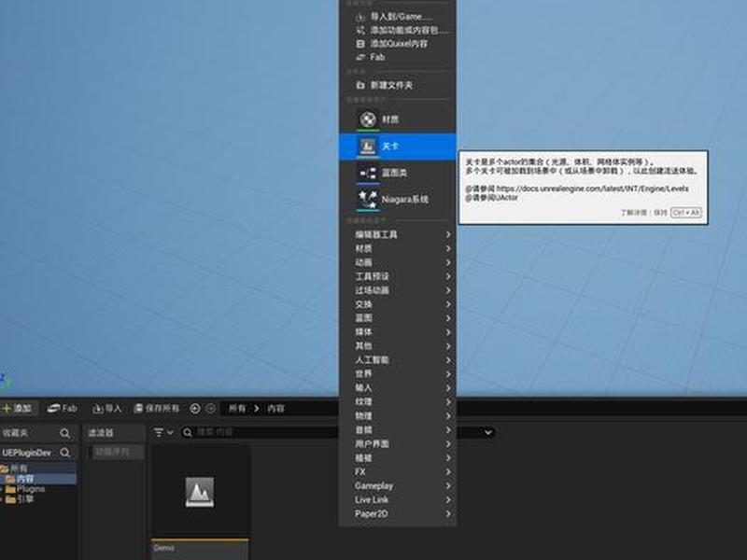Click the 内容 breadcrumb in the path bar
Screen dimensions: 747x560
point(275,409)
